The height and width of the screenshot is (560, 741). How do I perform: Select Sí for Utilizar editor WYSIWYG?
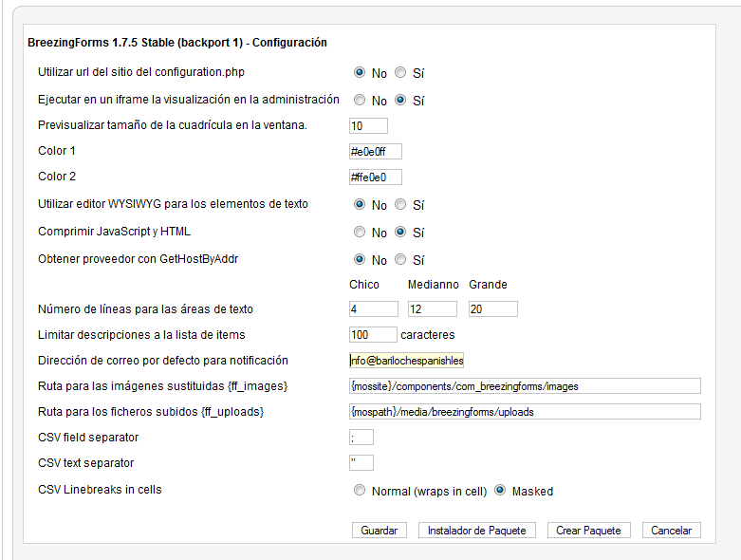[400, 204]
